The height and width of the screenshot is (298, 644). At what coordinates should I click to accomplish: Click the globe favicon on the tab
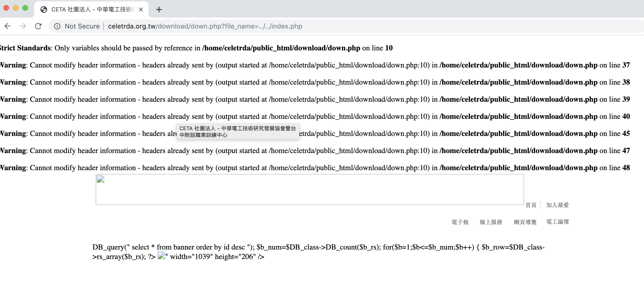coord(44,10)
